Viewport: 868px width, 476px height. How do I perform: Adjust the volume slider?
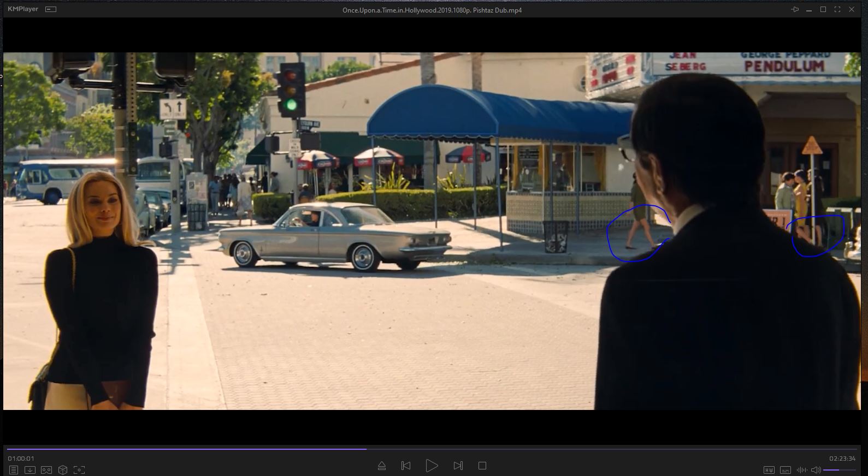(x=839, y=470)
